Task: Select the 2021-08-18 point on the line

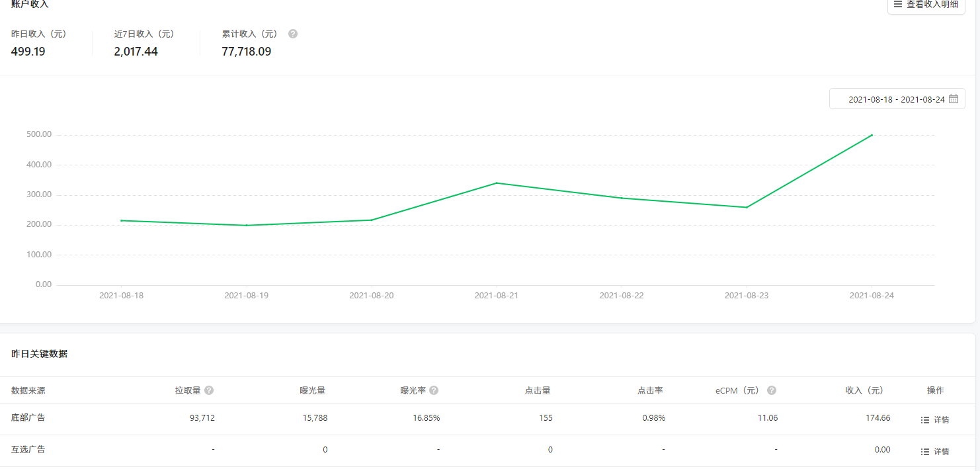Action: click(x=122, y=220)
